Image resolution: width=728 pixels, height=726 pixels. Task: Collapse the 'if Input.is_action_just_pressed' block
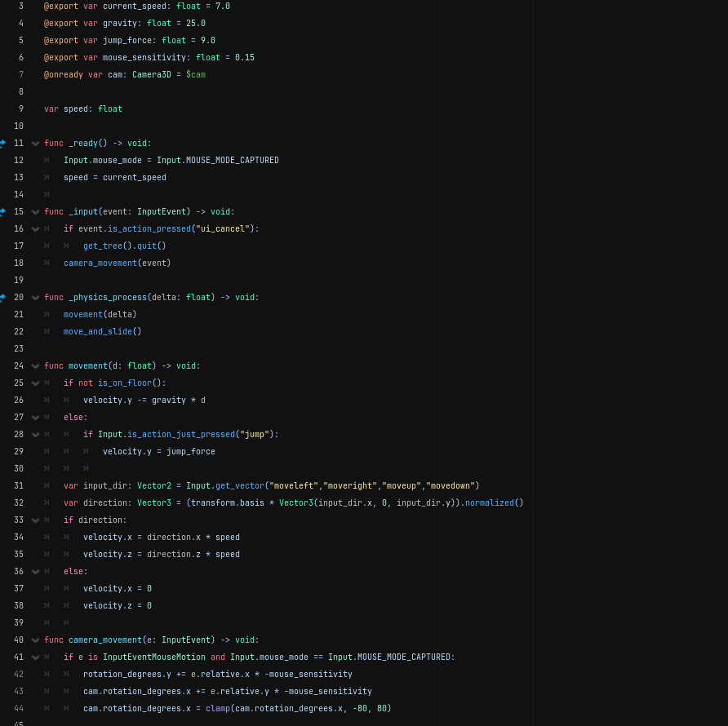tap(35, 435)
